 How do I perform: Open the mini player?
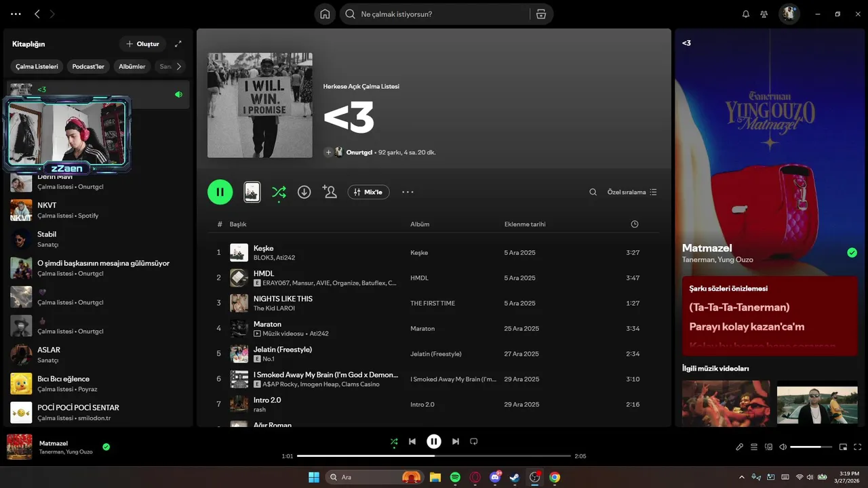[844, 447]
